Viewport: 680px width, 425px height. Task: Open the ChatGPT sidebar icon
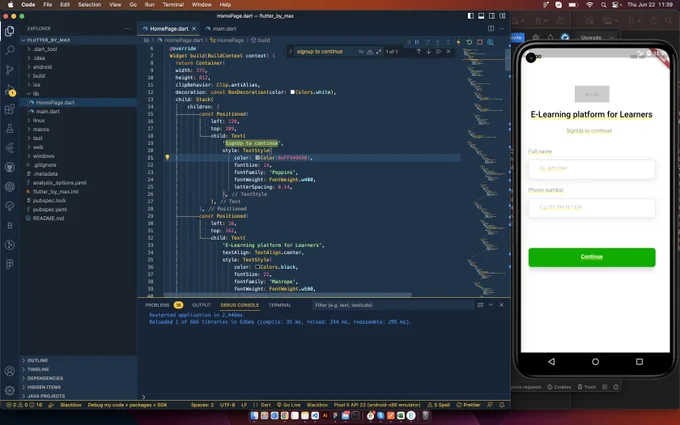[x=10, y=187]
